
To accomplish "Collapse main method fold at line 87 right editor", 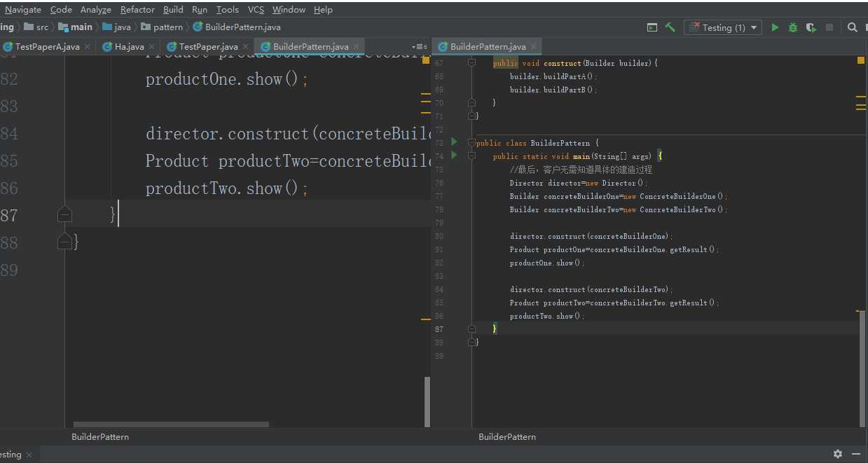I will (x=472, y=329).
